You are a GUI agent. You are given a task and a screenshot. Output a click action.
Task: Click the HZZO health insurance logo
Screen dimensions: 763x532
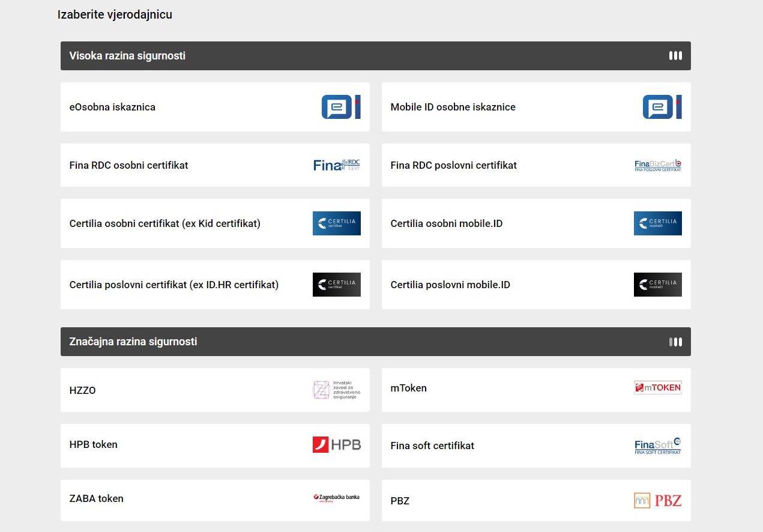[x=336, y=390]
